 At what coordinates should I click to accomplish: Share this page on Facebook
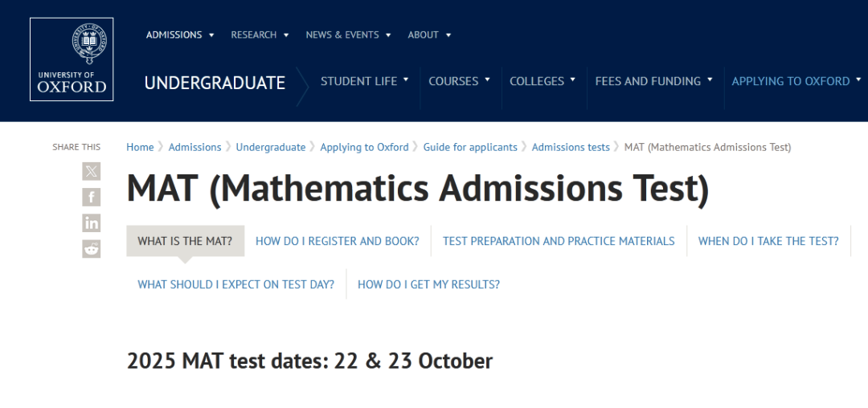click(92, 197)
